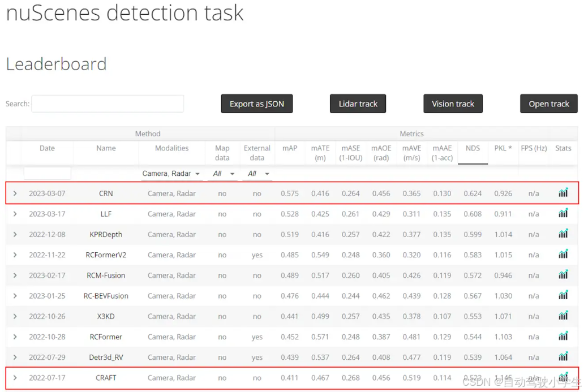Screen dimensions: 584x392
Task: Expand the LLF row details
Action: pos(15,214)
